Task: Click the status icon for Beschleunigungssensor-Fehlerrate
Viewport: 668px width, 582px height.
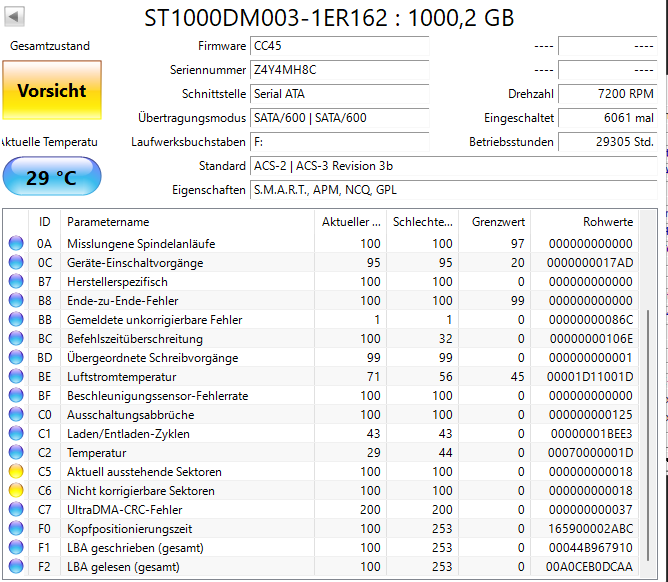Action: click(16, 395)
